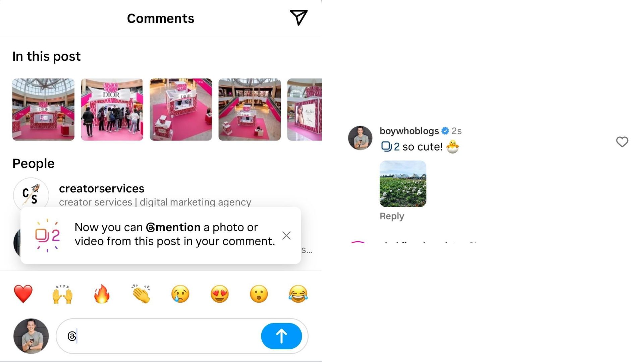Screen dimensions: 644x362
Task: Select first Dior booth photo thumbnail
Action: coord(43,110)
